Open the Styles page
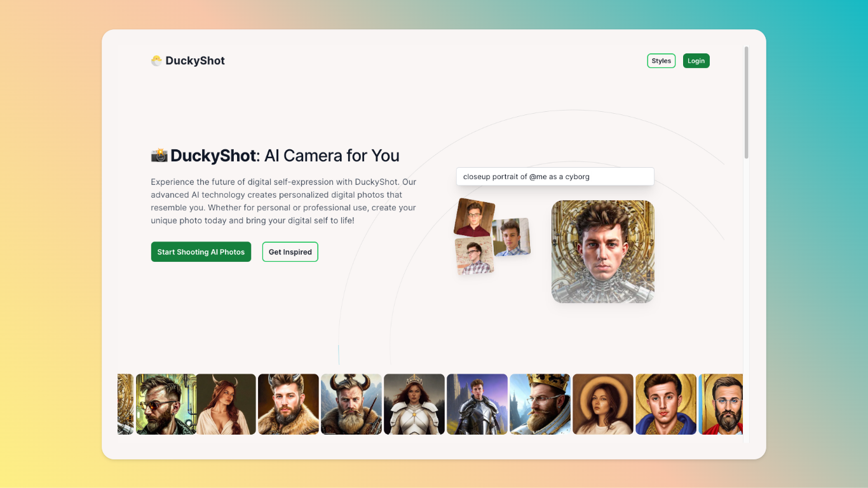 tap(661, 61)
